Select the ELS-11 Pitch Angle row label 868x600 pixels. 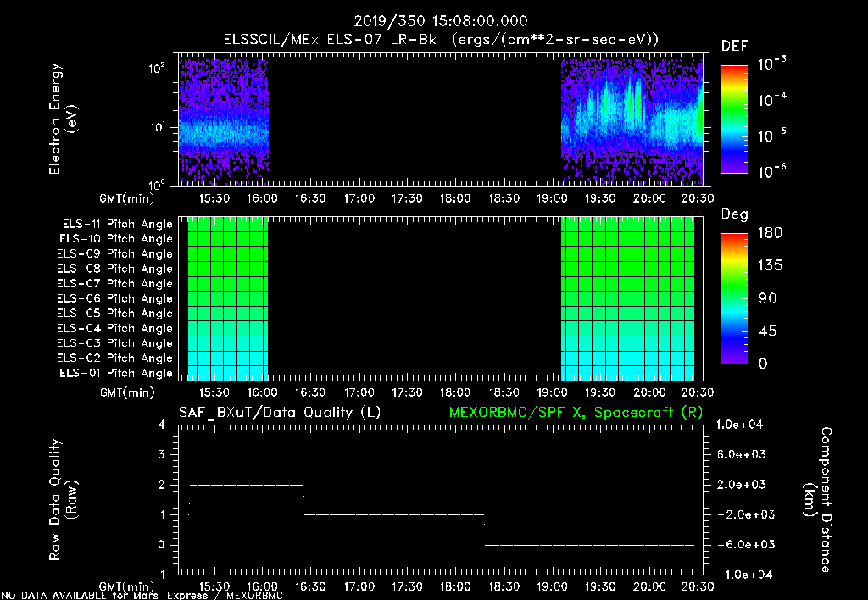(117, 225)
